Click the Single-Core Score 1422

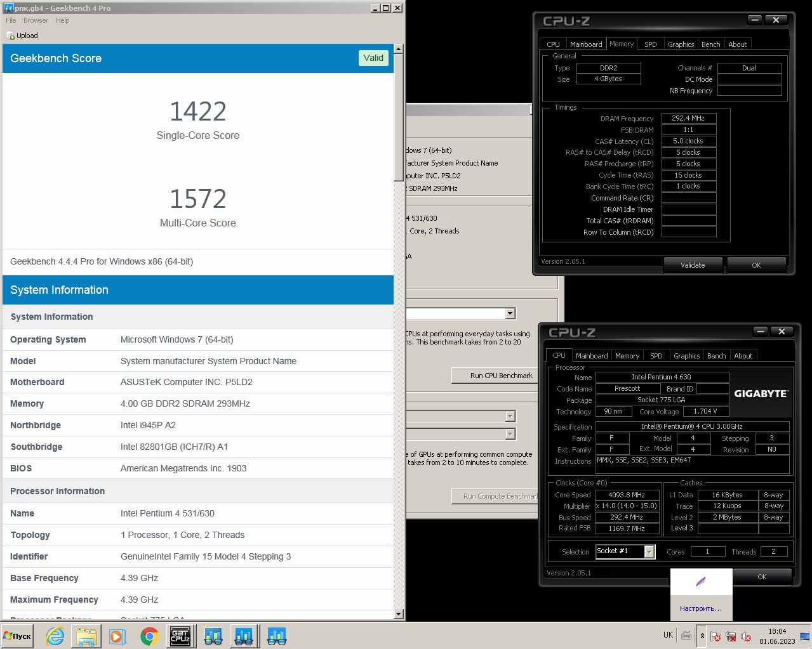click(198, 112)
